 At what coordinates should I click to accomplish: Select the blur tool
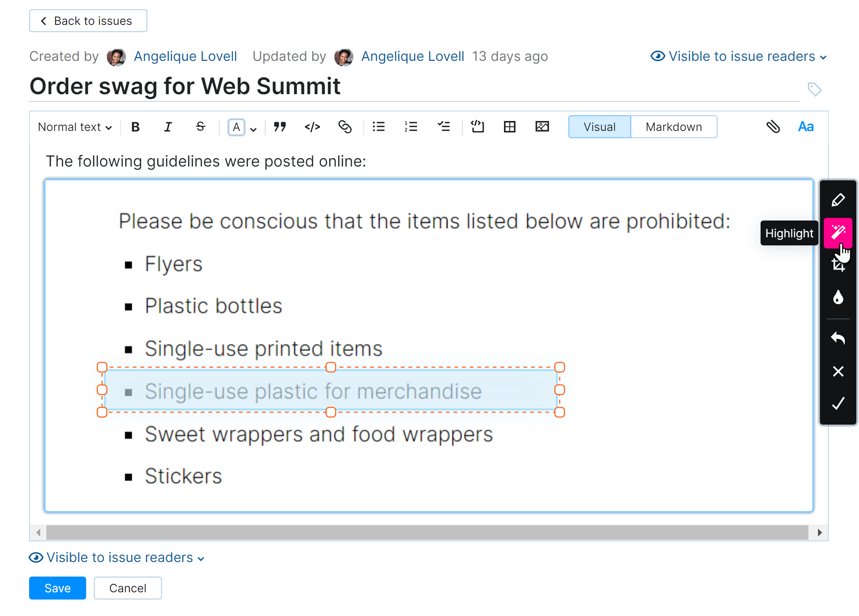coord(838,297)
